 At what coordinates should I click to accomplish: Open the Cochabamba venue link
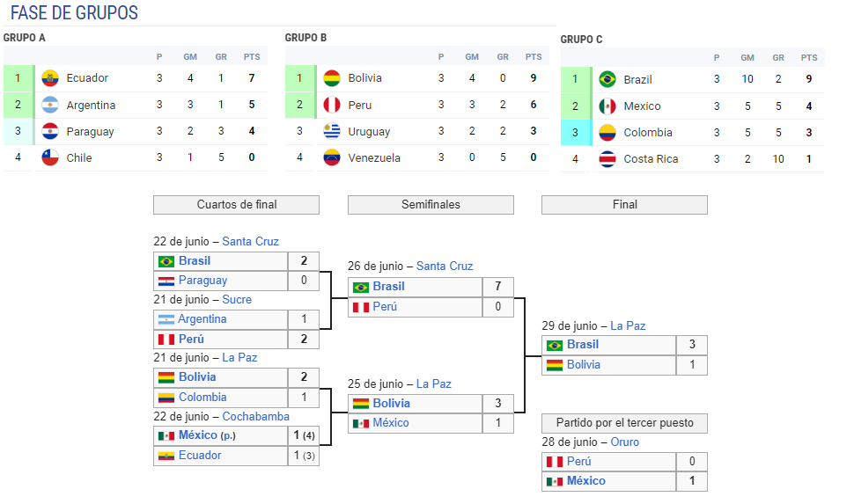click(x=255, y=417)
